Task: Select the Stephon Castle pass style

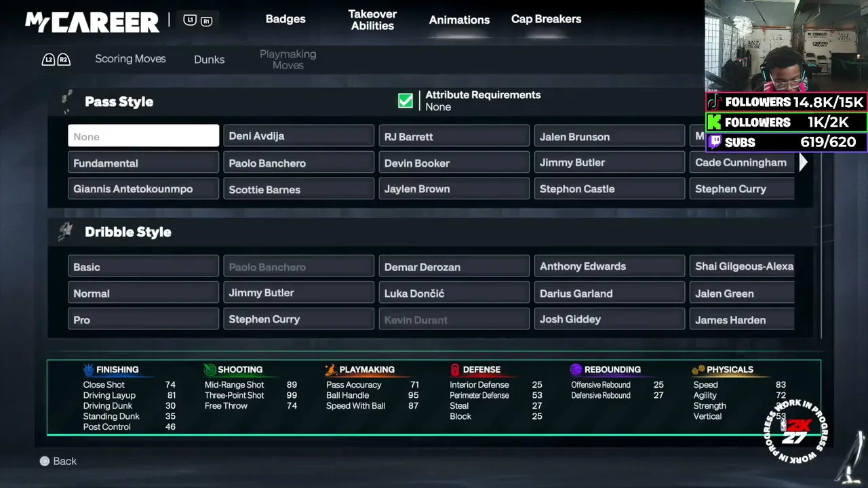Action: [609, 189]
